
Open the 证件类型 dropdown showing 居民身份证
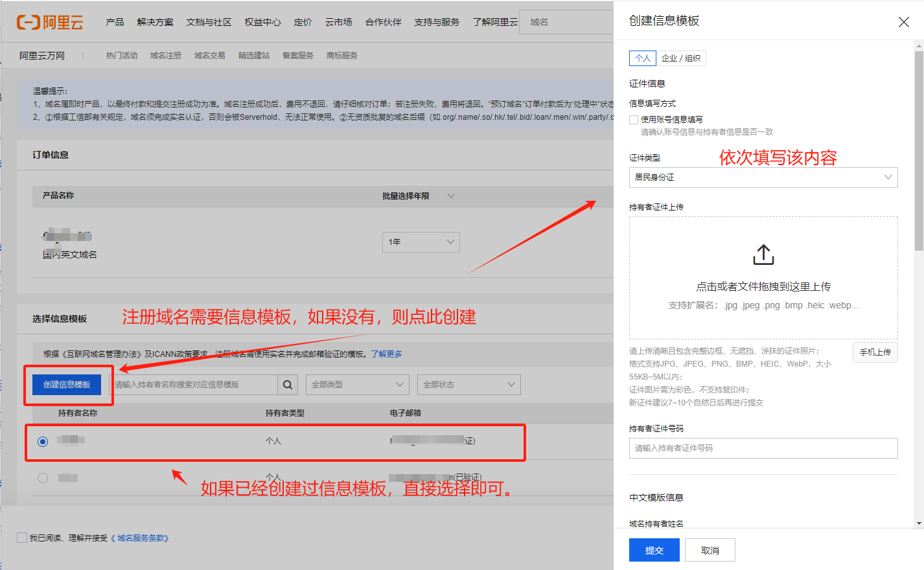[x=763, y=177]
